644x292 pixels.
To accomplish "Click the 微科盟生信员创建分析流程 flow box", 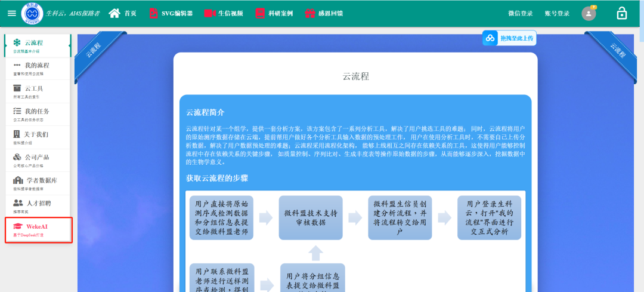I will click(400, 217).
